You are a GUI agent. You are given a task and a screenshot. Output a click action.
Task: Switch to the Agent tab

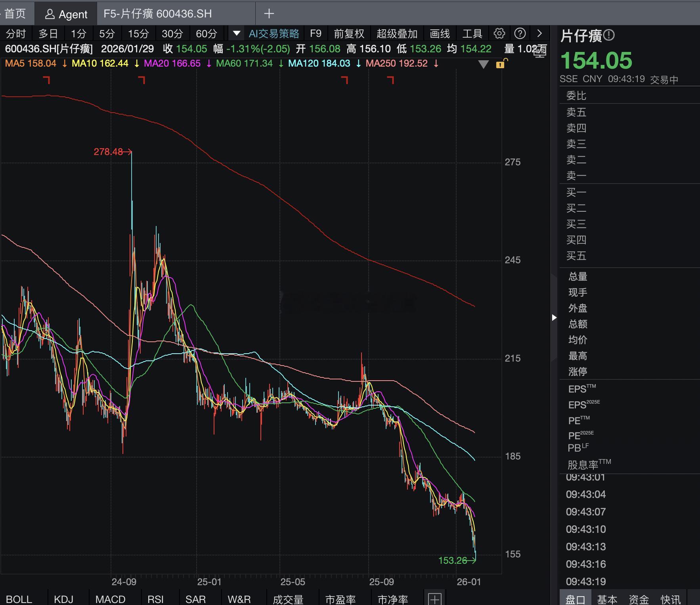click(x=66, y=14)
